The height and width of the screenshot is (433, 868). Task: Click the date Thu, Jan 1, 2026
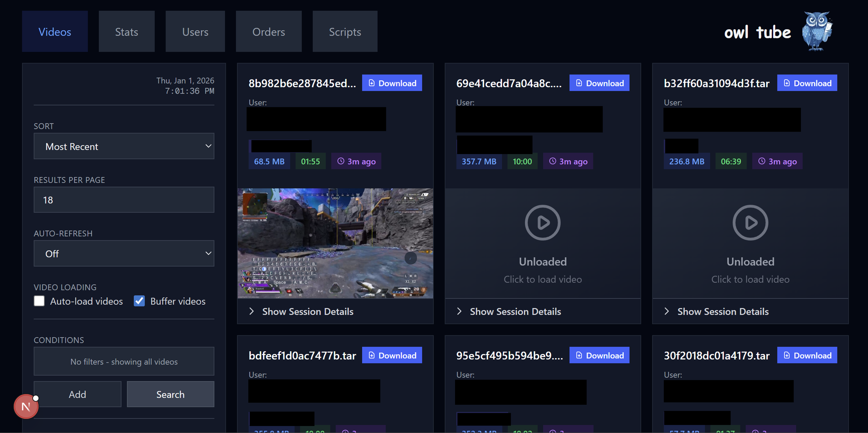[x=185, y=80]
